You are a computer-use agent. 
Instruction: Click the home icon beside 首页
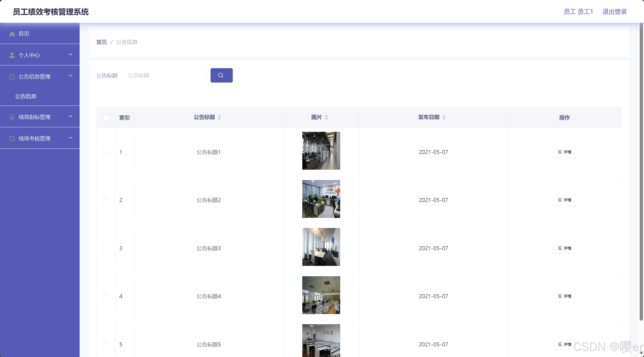[12, 34]
